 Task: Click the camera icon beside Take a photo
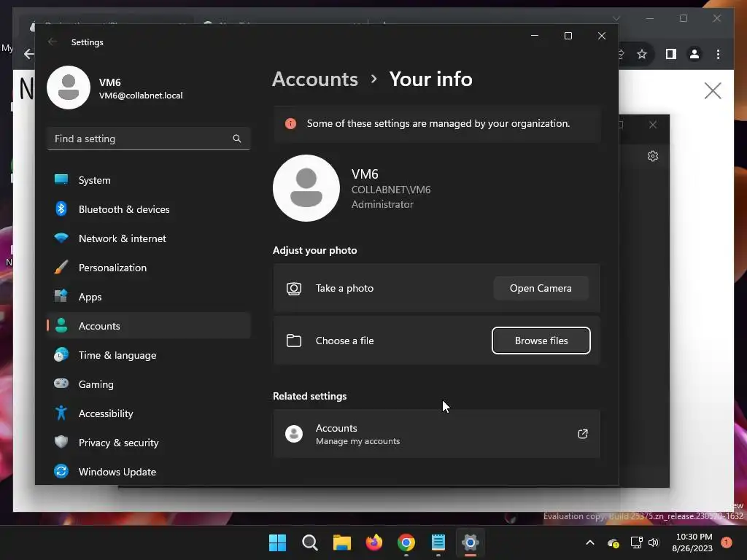click(294, 288)
